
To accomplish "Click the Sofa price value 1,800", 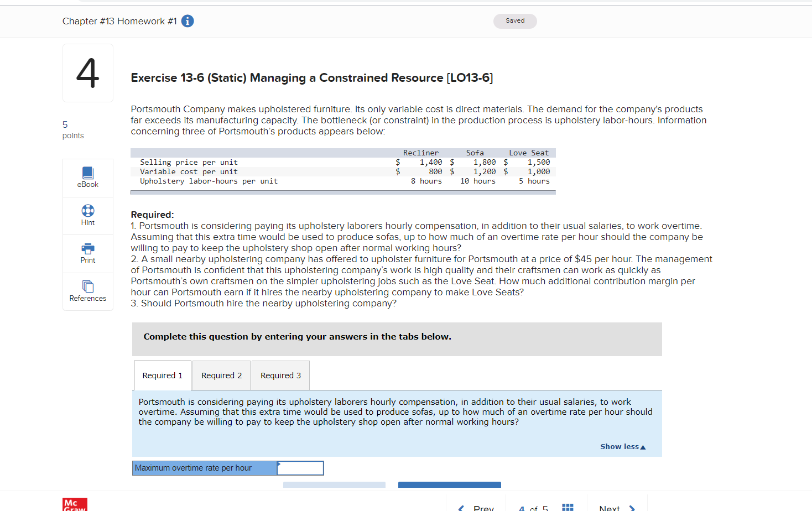I will click(485, 162).
